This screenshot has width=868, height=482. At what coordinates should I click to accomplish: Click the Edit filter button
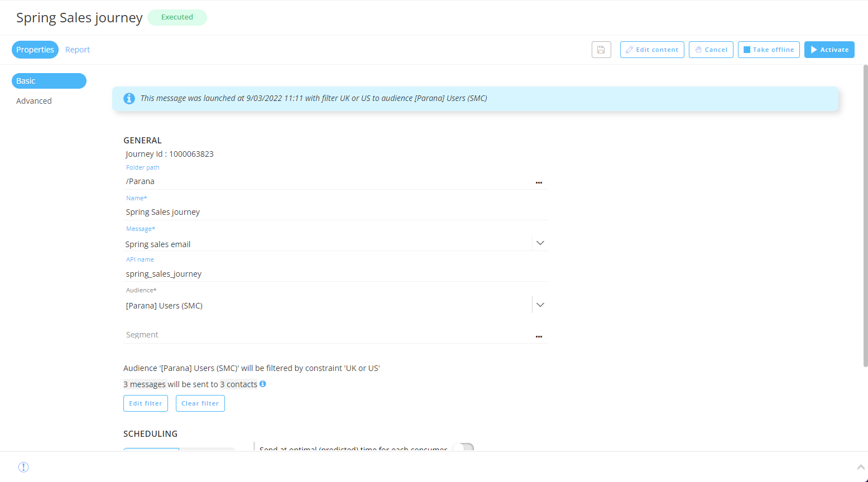click(145, 403)
